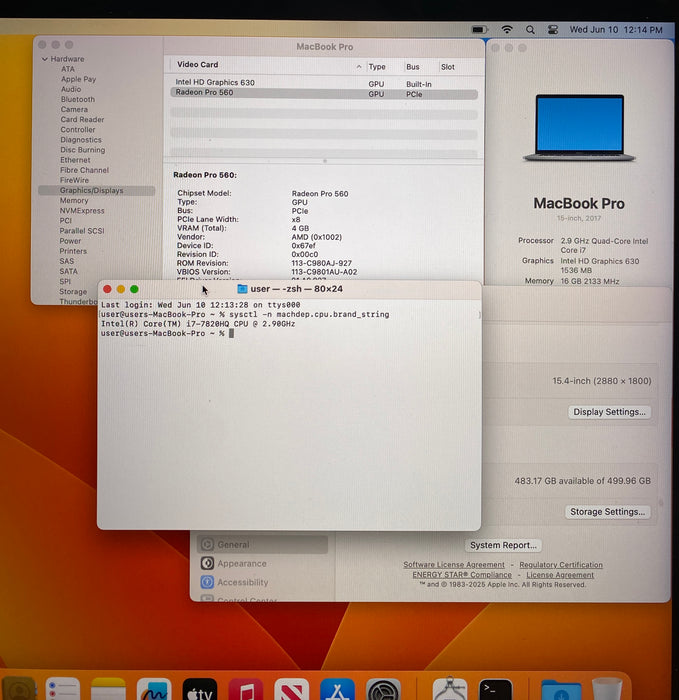Screen dimensions: 679x700
Task: Click the Accessibility sidebar icon
Action: [x=207, y=582]
